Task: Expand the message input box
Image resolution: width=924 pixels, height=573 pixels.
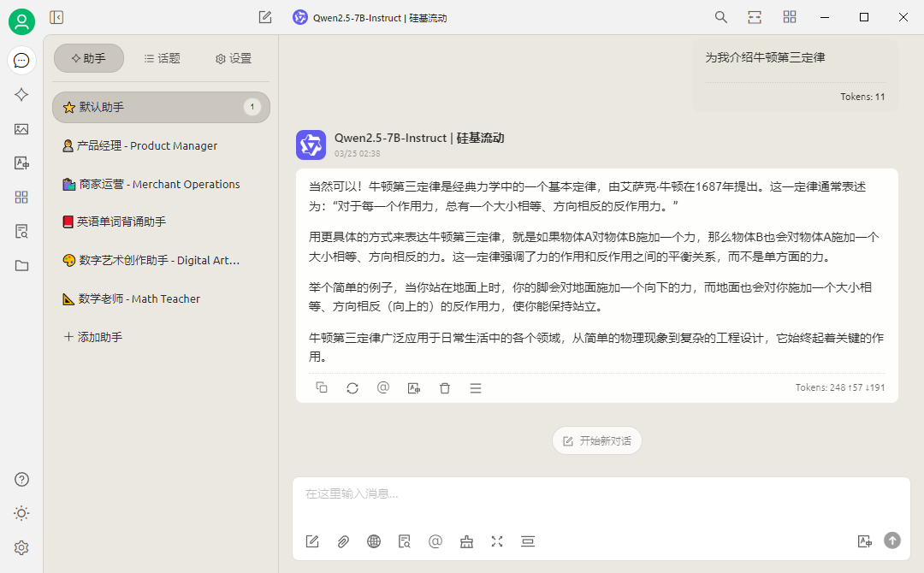Action: pyautogui.click(x=497, y=541)
